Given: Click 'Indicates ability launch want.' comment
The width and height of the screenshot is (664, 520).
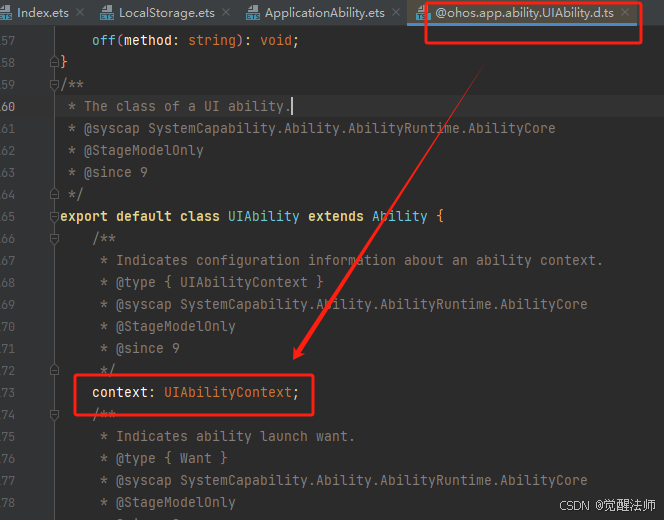Looking at the screenshot, I should point(235,437).
